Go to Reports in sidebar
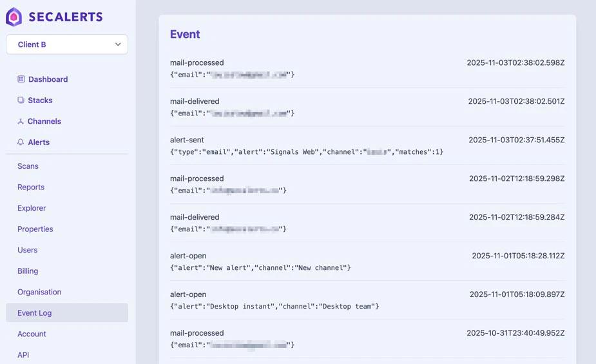The width and height of the screenshot is (596, 364). (31, 187)
